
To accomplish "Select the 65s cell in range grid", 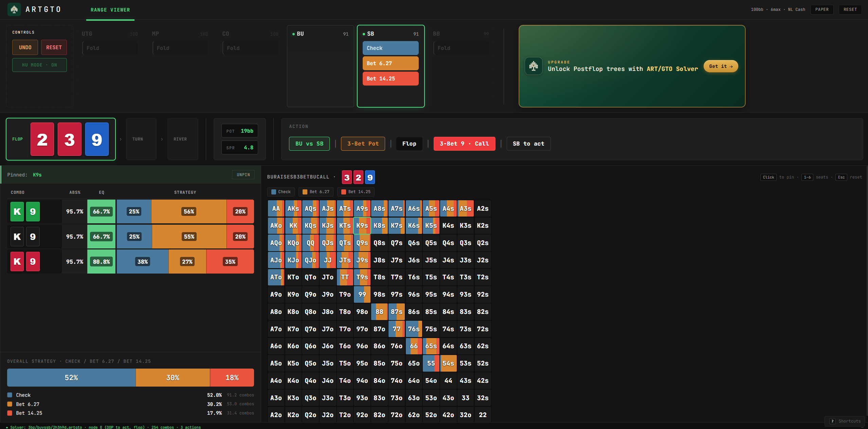I will coord(431,346).
